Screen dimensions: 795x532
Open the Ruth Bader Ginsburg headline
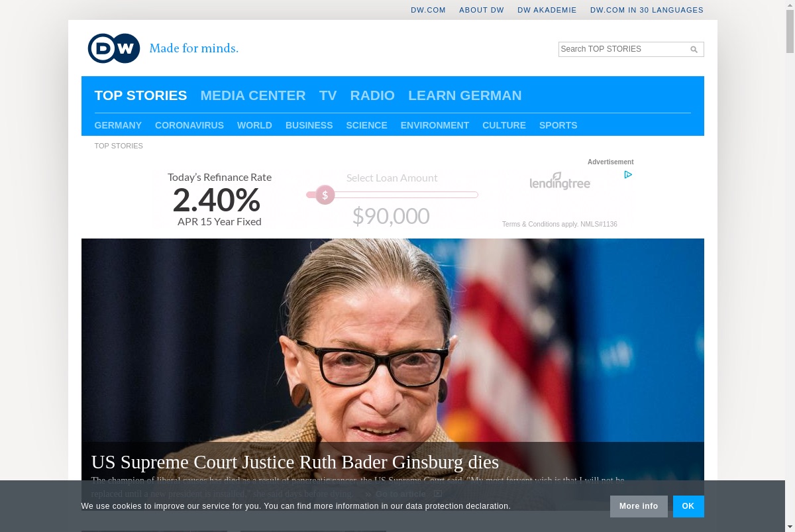pyautogui.click(x=295, y=462)
